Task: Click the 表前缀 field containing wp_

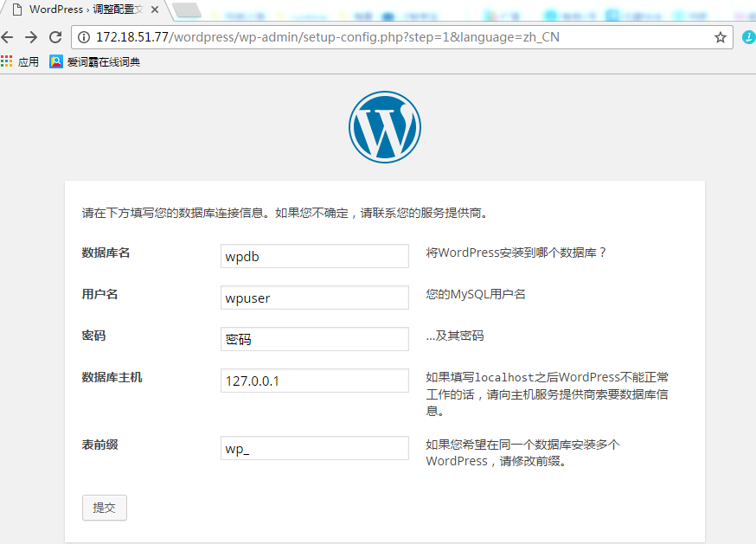Action: (x=315, y=448)
